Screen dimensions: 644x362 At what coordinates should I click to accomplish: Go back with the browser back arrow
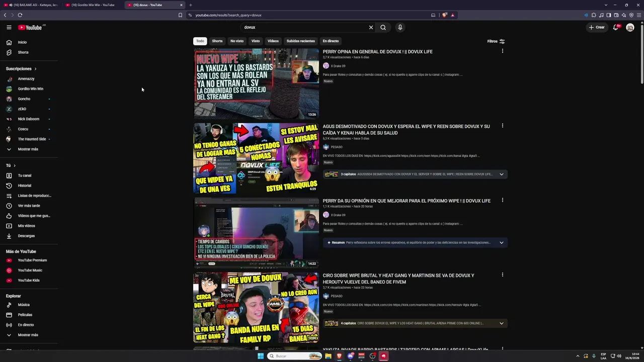coord(6,15)
